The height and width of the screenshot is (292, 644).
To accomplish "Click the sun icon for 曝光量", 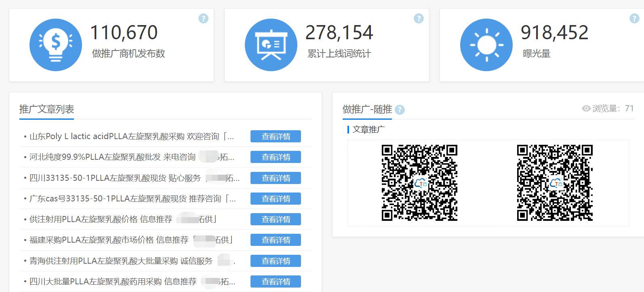I will [486, 45].
